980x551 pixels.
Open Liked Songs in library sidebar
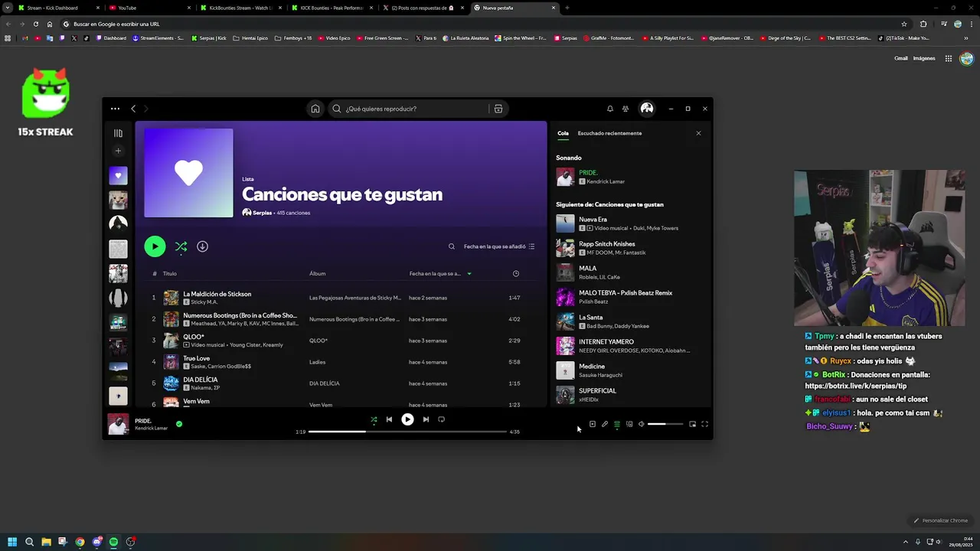(118, 176)
